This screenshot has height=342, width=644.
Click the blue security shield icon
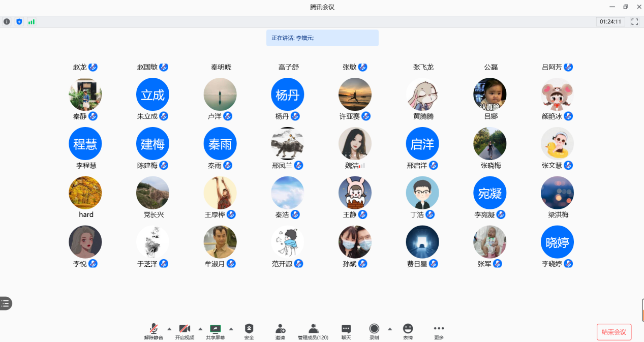pos(19,22)
